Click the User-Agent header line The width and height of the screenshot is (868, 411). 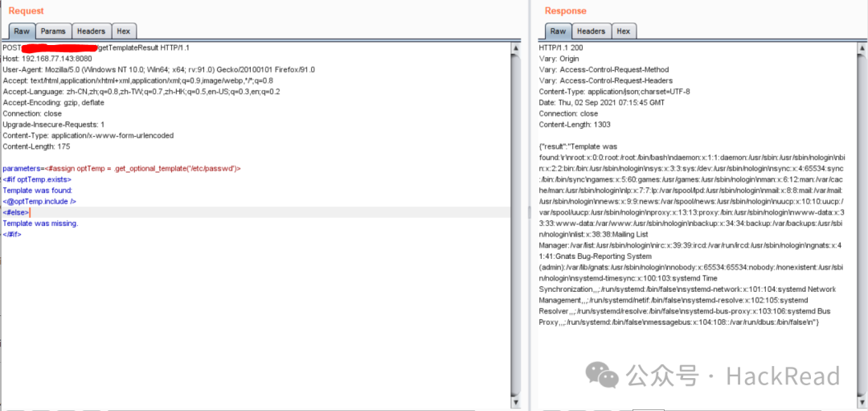159,70
